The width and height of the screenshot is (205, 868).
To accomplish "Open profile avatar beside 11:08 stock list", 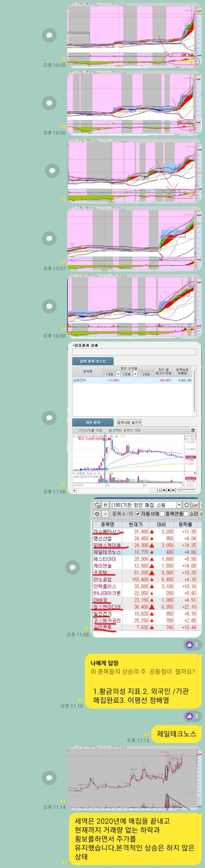I will (73, 567).
